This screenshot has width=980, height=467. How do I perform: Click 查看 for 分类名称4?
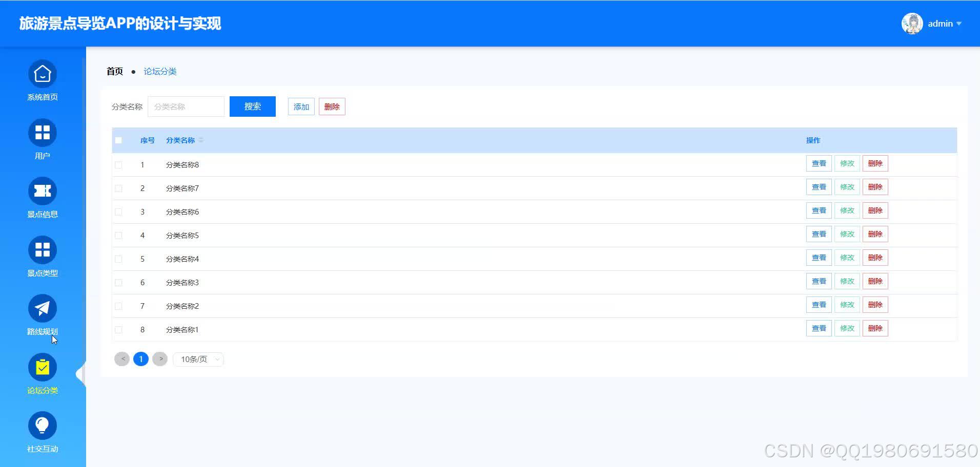pyautogui.click(x=819, y=258)
